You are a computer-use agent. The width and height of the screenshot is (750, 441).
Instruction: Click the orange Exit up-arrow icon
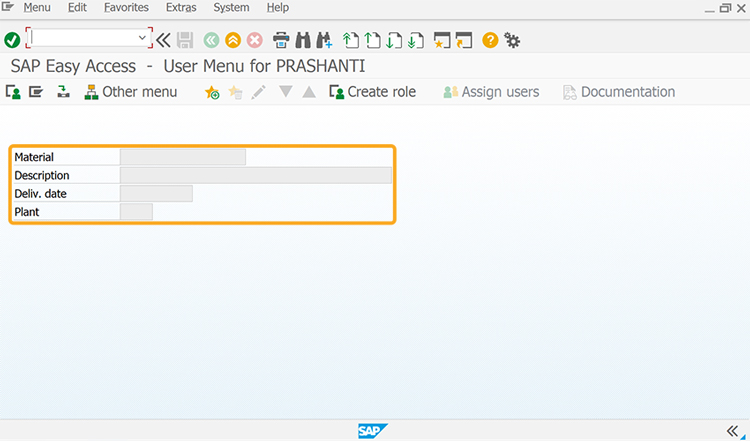[233, 40]
